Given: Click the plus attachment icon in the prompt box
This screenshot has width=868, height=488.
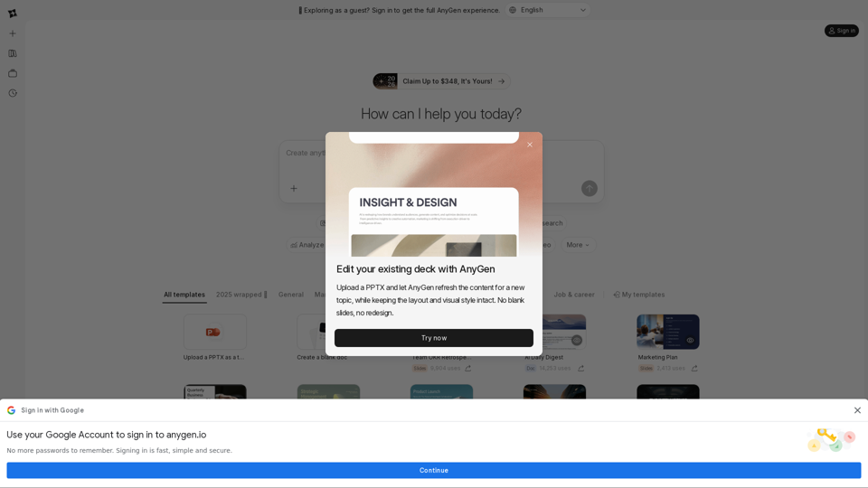Looking at the screenshot, I should pyautogui.click(x=294, y=189).
